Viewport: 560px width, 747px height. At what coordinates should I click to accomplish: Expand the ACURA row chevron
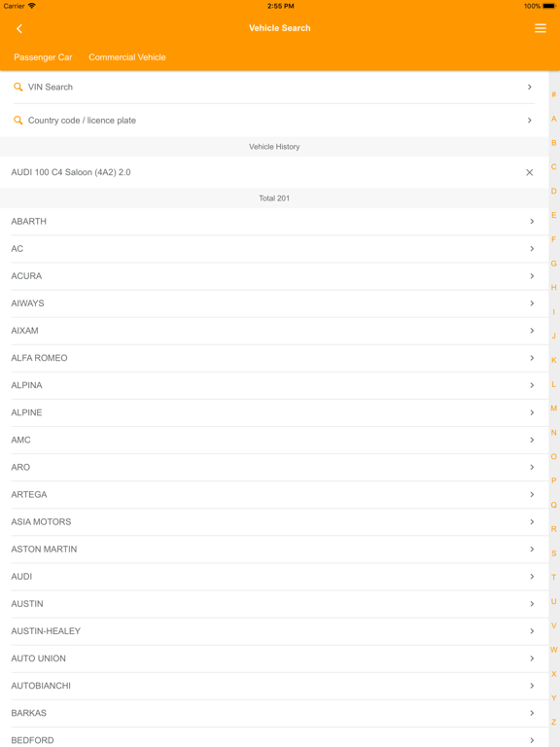(x=532, y=276)
